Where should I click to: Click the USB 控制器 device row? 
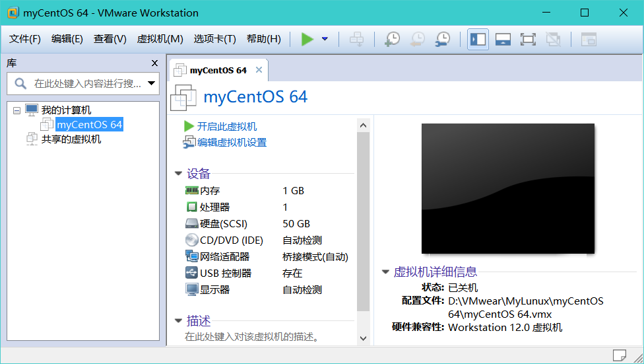(x=267, y=273)
